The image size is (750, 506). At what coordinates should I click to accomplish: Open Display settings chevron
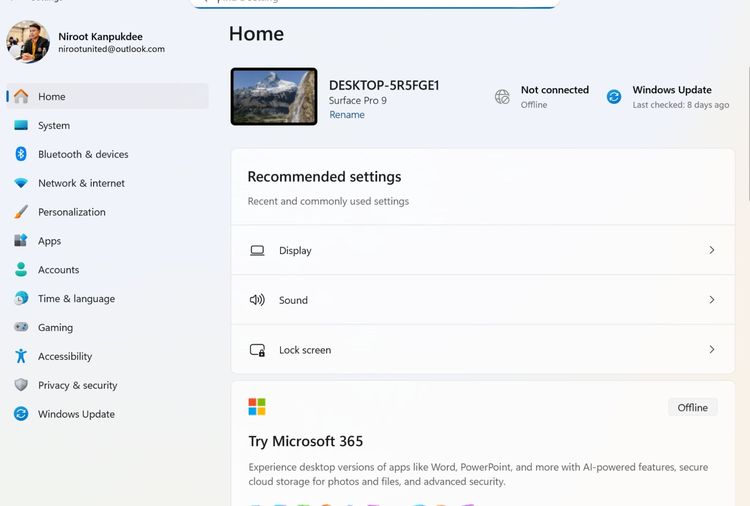[712, 250]
